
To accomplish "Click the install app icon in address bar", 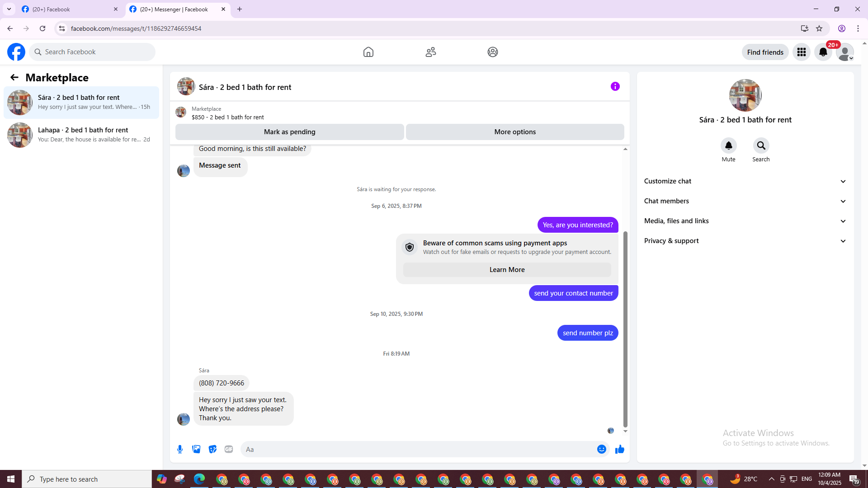I will click(805, 28).
